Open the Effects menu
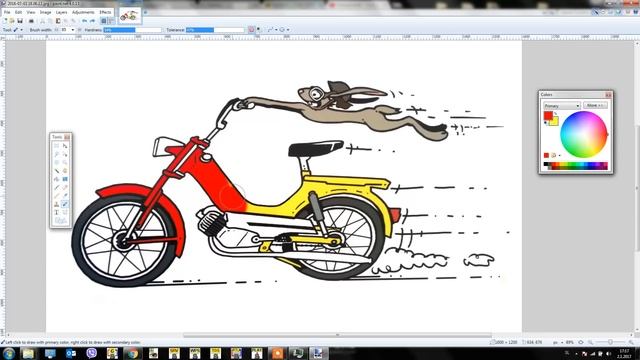Viewport: 640px width, 360px height. click(105, 12)
